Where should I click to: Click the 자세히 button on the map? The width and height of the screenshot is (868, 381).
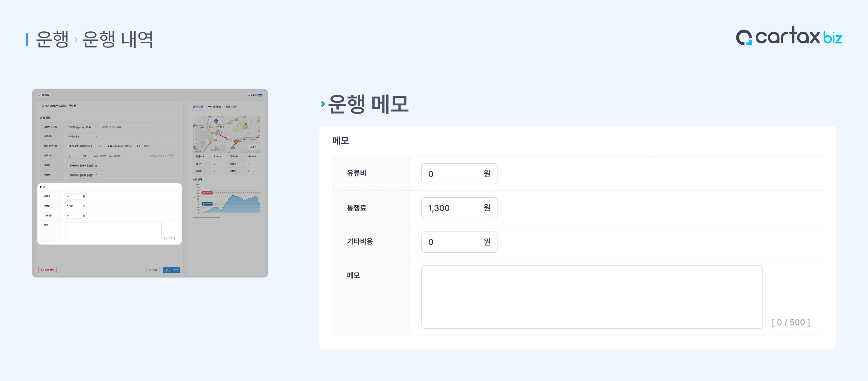tap(253, 147)
